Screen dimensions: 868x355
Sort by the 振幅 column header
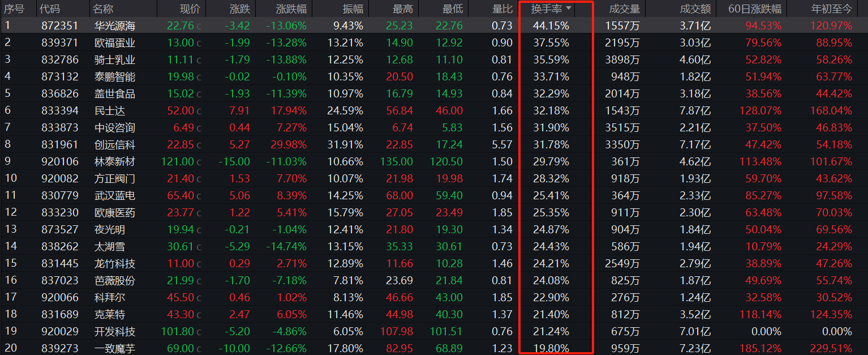353,8
